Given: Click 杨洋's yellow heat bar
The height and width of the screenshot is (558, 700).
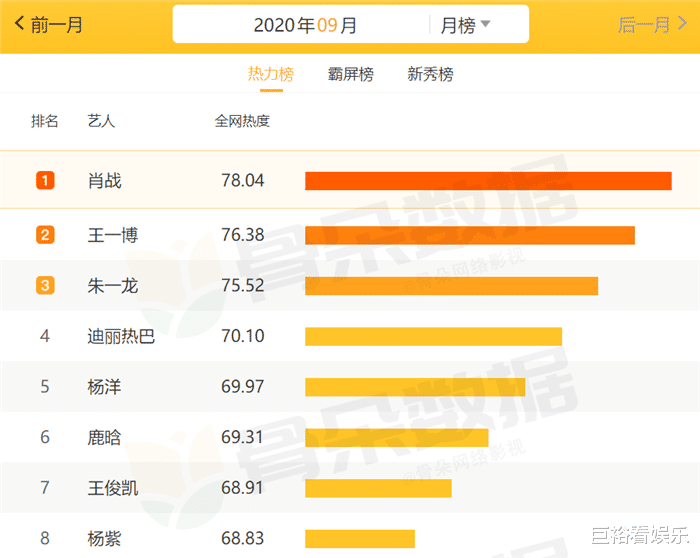Looking at the screenshot, I should pos(415,387).
